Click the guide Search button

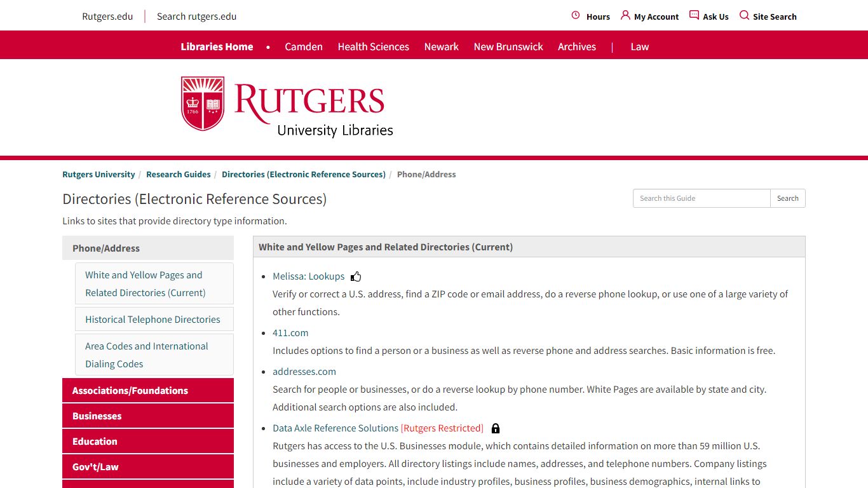click(x=788, y=198)
